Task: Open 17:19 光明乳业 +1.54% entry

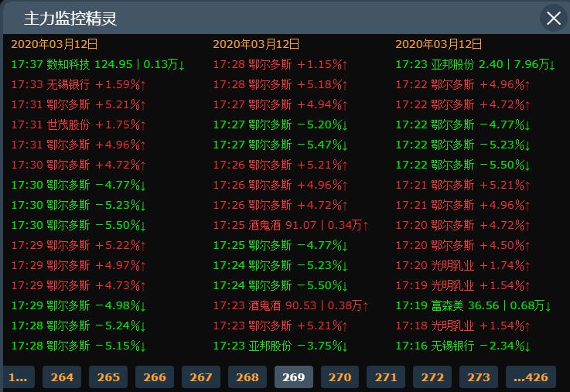Action: click(x=462, y=285)
